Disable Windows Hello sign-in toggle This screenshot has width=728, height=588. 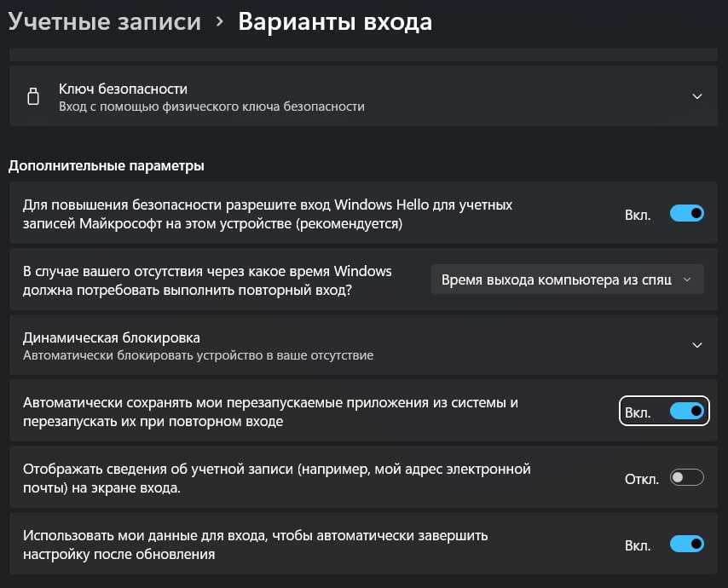pyautogui.click(x=686, y=214)
